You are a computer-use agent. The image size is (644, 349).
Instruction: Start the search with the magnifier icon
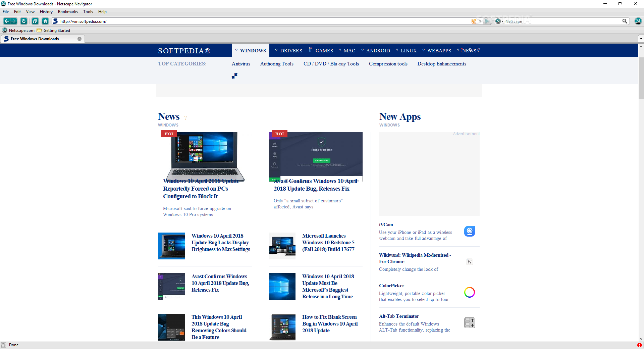click(x=625, y=21)
